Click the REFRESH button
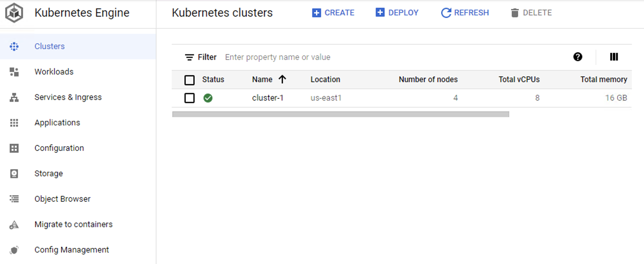644x264 pixels. [465, 13]
